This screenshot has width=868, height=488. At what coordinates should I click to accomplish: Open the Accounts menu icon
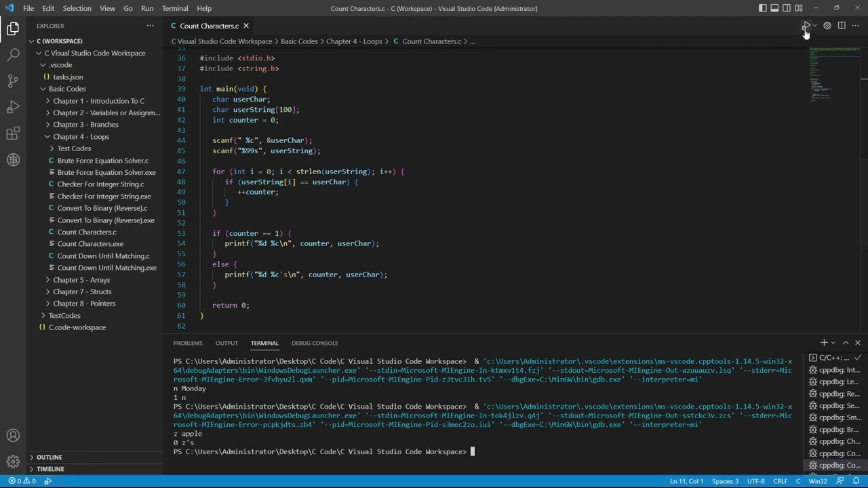coord(13,436)
